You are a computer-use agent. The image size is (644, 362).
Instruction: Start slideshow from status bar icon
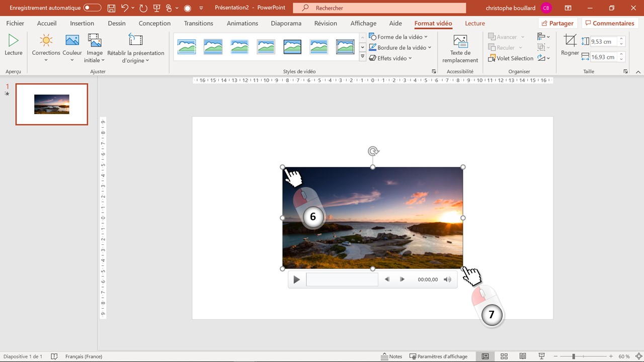[x=541, y=356]
